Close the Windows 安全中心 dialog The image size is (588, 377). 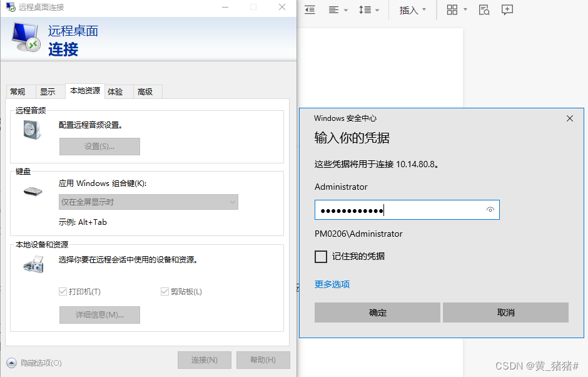pyautogui.click(x=570, y=118)
